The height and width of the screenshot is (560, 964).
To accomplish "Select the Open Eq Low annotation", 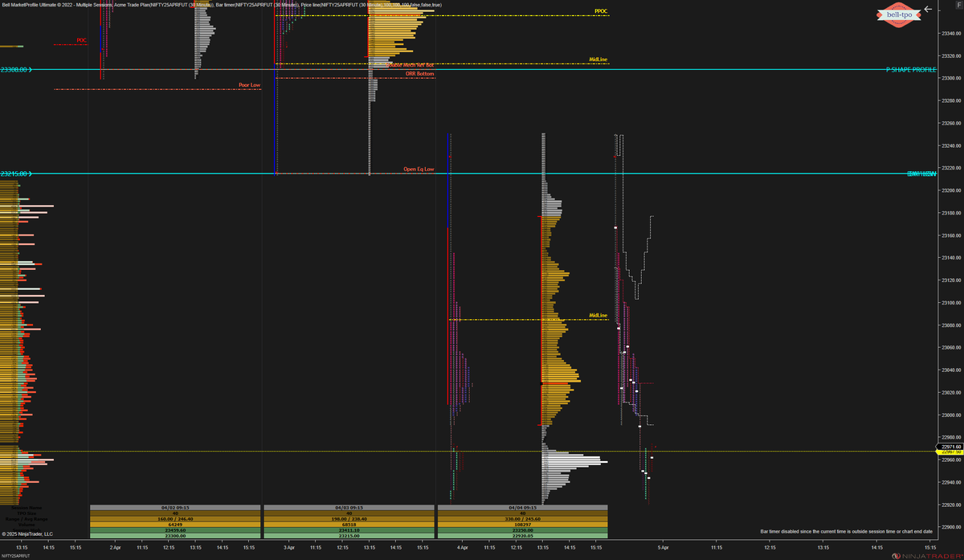I will pyautogui.click(x=419, y=170).
